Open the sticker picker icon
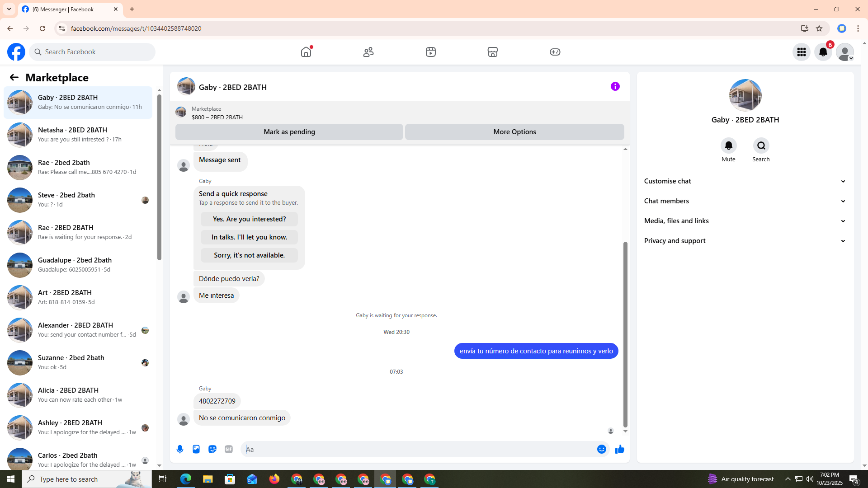This screenshot has height=488, width=868. (212, 449)
